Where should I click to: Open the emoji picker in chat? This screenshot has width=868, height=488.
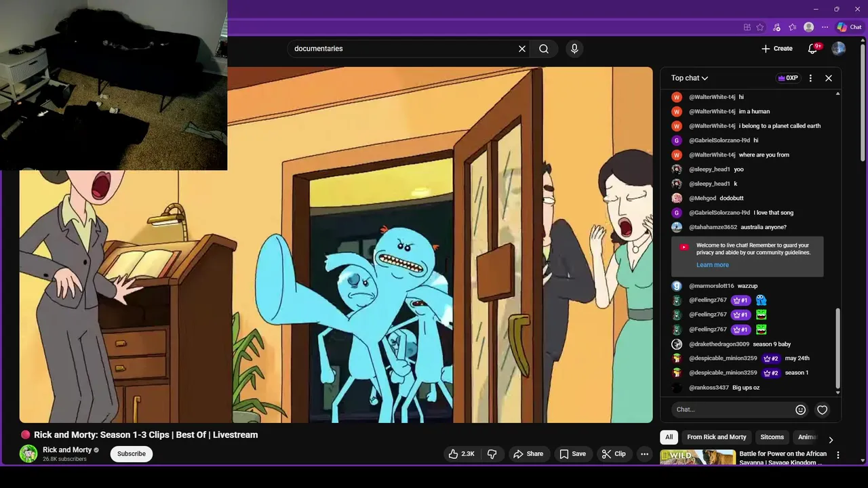[801, 409]
